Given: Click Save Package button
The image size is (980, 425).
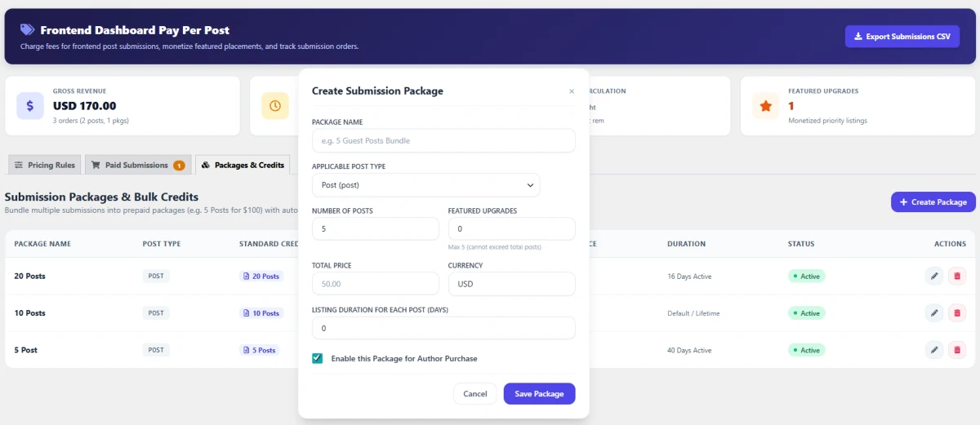Looking at the screenshot, I should [x=539, y=393].
